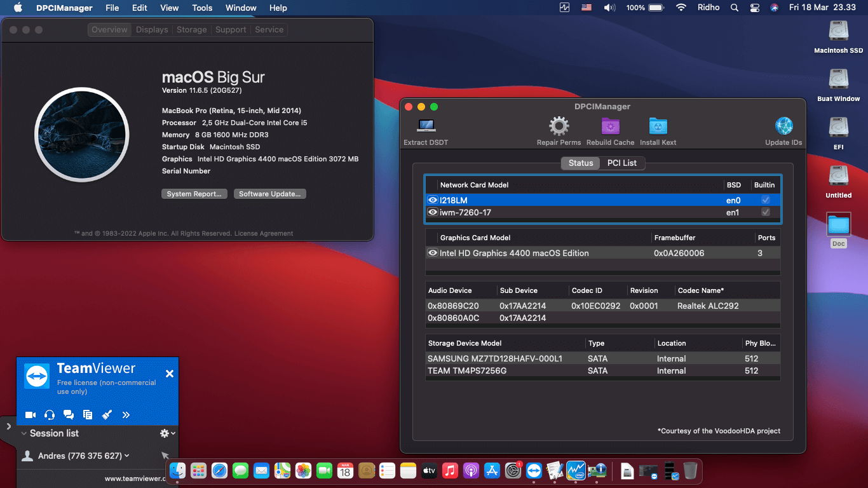Select the remote cursor arrow beside Andres

(165, 456)
